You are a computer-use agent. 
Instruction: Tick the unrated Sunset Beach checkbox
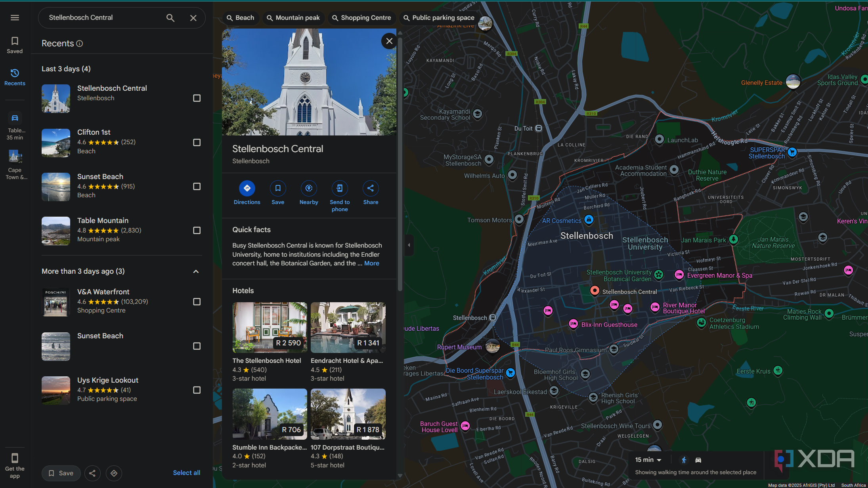tap(197, 346)
